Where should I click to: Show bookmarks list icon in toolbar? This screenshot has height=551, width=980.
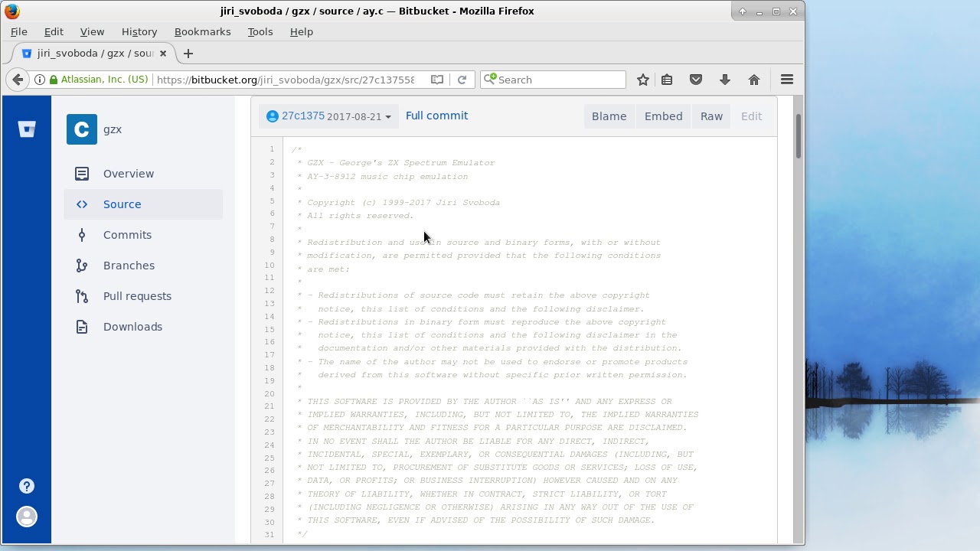[x=667, y=80]
